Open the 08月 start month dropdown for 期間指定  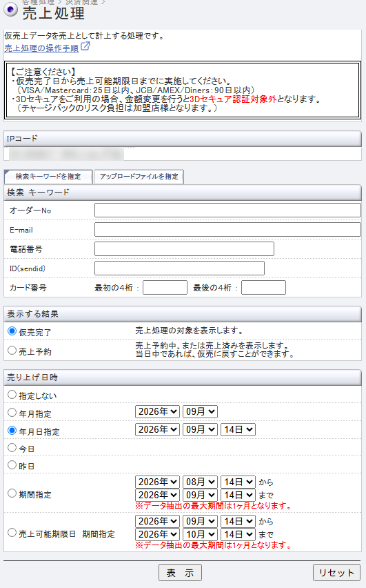click(x=200, y=482)
